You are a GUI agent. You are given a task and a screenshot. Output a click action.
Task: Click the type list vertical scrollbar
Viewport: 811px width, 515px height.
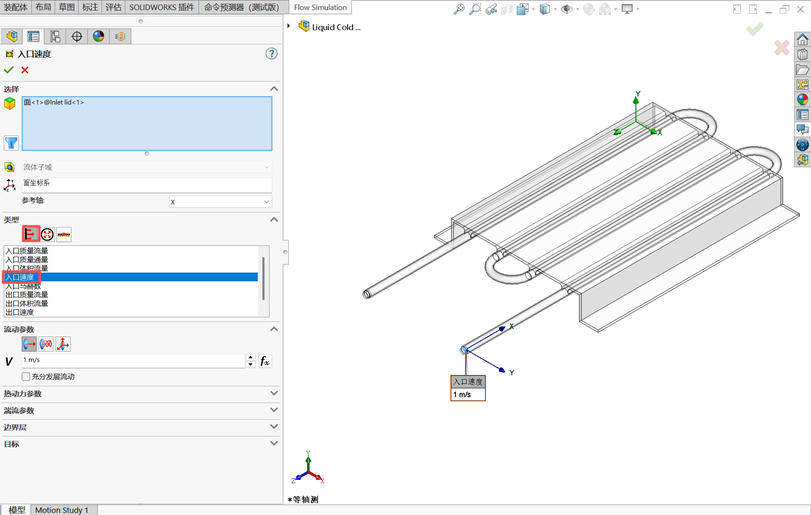(264, 278)
